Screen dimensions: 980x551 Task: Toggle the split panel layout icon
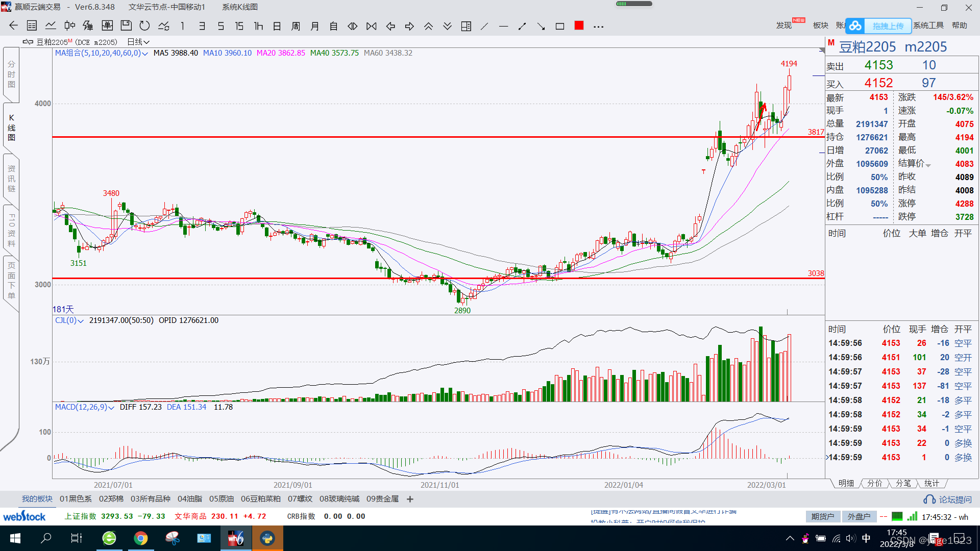(466, 26)
